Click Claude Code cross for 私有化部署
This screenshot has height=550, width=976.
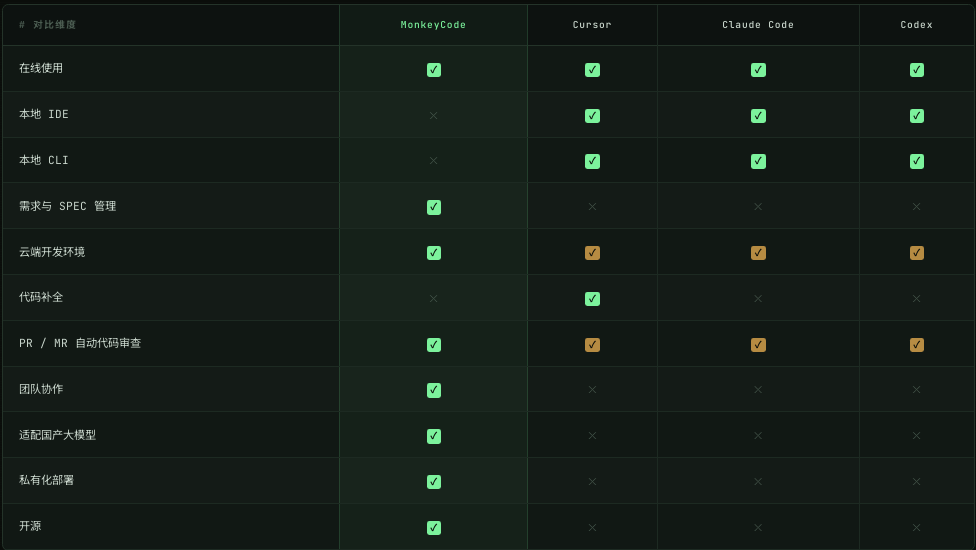[758, 482]
